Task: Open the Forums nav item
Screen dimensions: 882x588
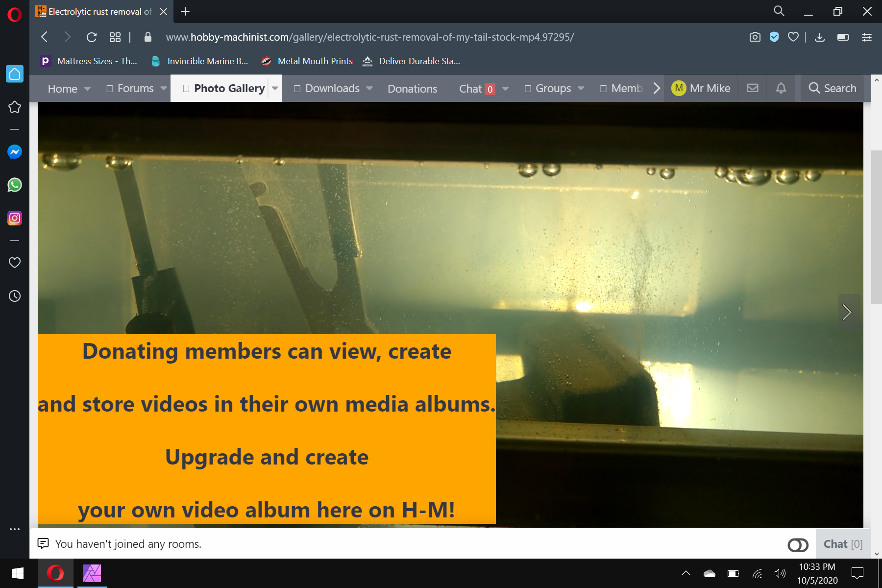Action: (x=130, y=88)
